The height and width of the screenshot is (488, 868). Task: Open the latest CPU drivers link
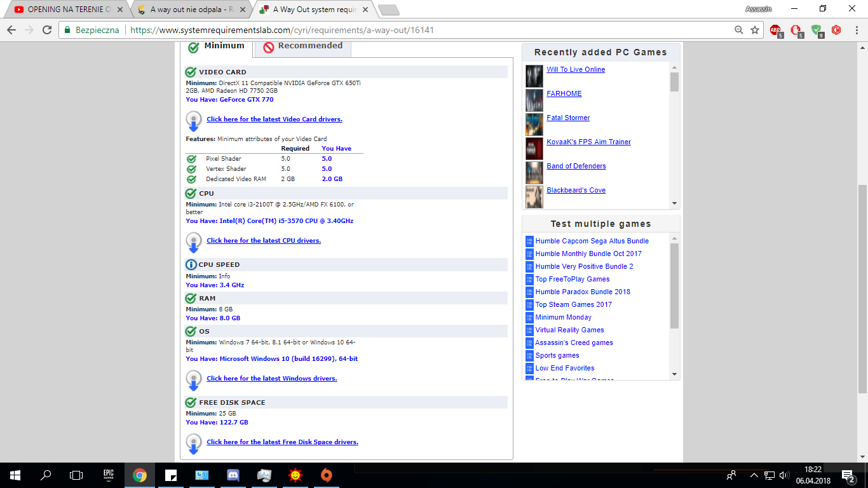pos(264,241)
